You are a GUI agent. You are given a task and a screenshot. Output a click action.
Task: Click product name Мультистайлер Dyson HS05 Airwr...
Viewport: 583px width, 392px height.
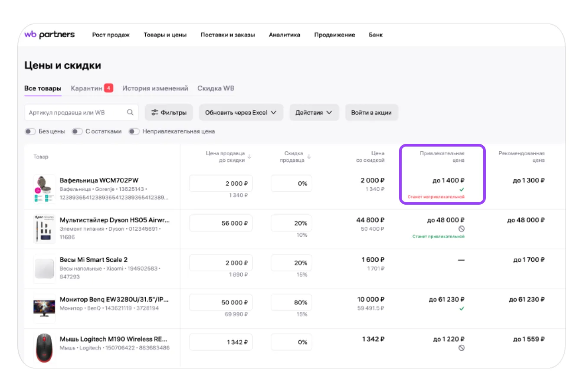tap(115, 220)
